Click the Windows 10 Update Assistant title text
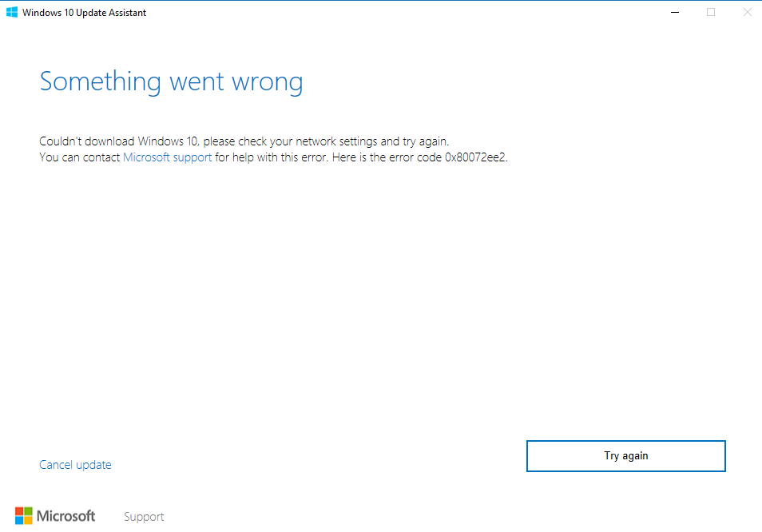The width and height of the screenshot is (762, 532). pos(84,13)
